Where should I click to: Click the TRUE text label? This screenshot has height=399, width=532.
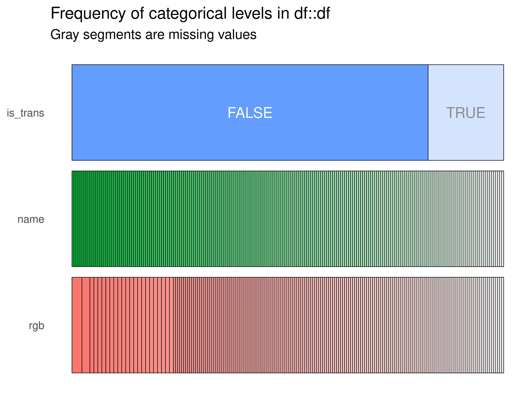click(466, 113)
